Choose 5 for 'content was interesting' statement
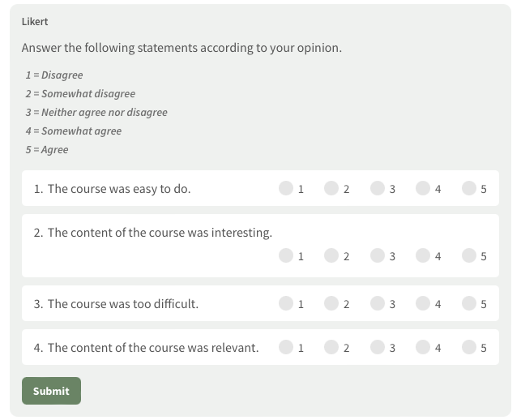This screenshot has height=420, width=521. tap(469, 255)
